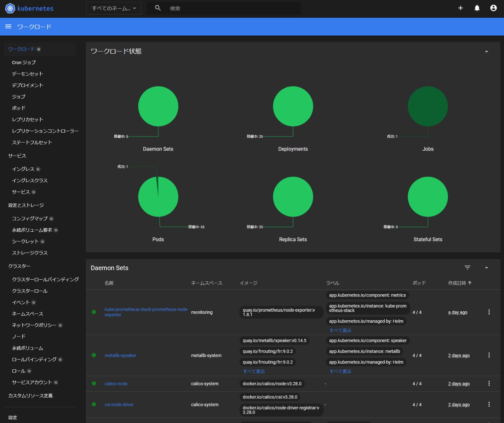Click docker.io/calico/node:v3.28.0 image chip

coord(272,383)
